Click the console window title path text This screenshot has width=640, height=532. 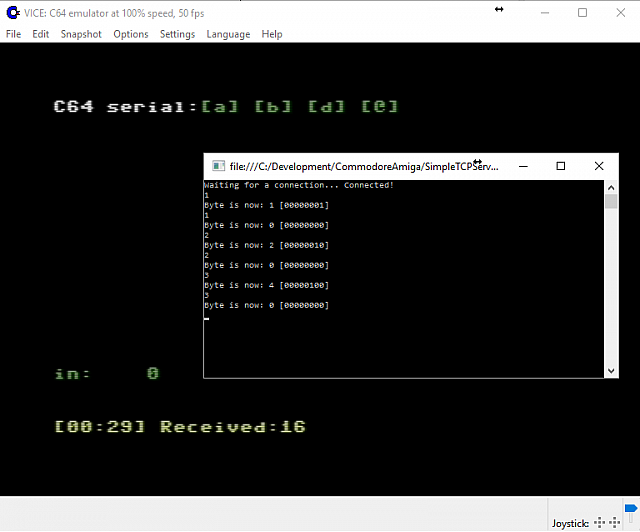click(x=364, y=167)
